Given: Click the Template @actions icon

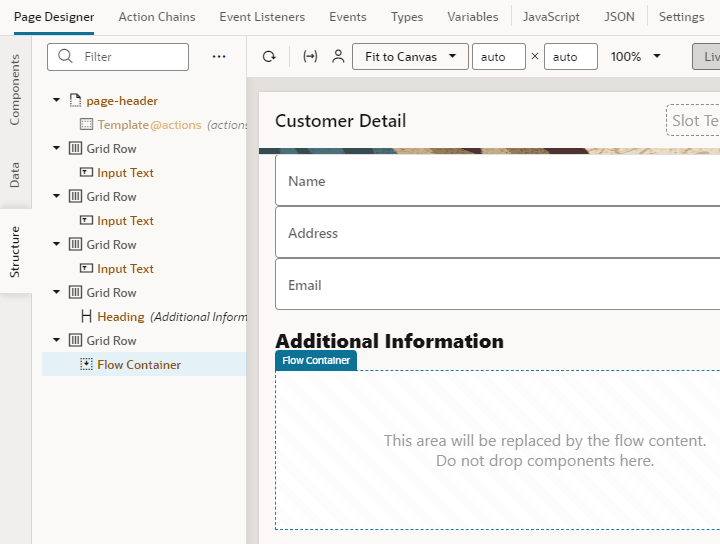Looking at the screenshot, I should pyautogui.click(x=86, y=125).
